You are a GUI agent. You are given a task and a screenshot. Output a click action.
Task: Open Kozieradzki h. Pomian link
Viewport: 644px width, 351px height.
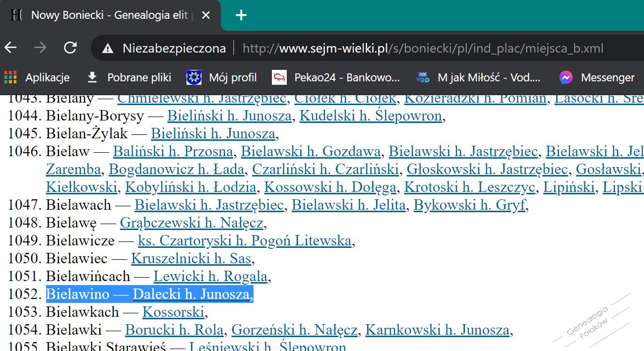coord(475,99)
